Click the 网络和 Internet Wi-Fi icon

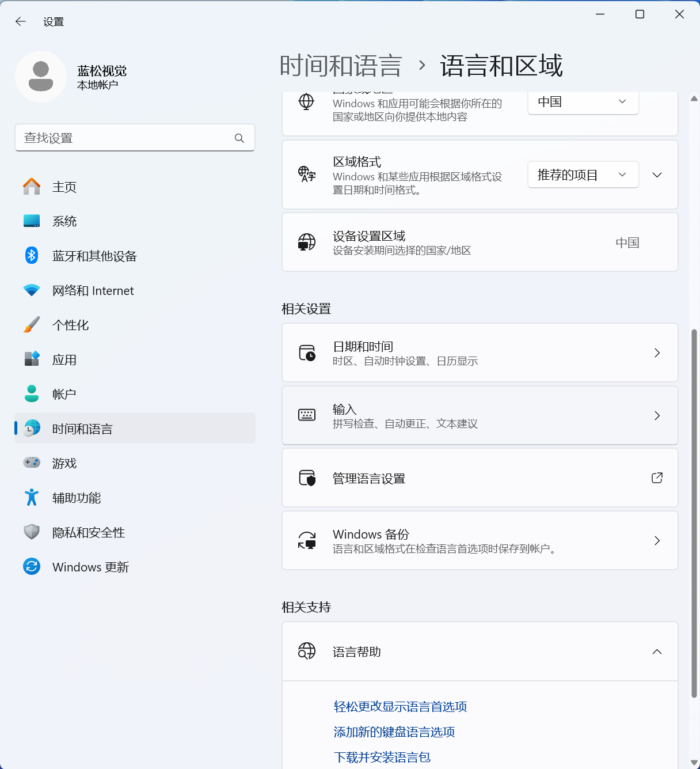coord(32,290)
